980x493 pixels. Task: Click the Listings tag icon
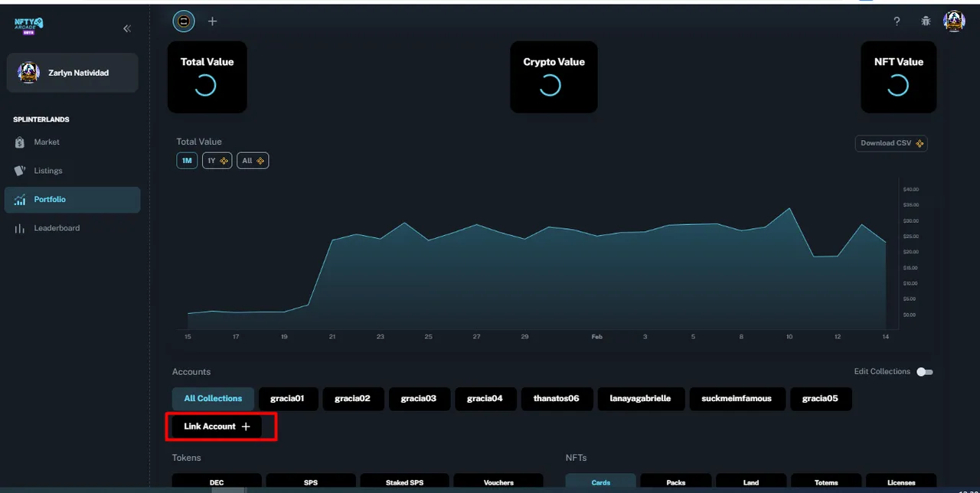(x=20, y=171)
